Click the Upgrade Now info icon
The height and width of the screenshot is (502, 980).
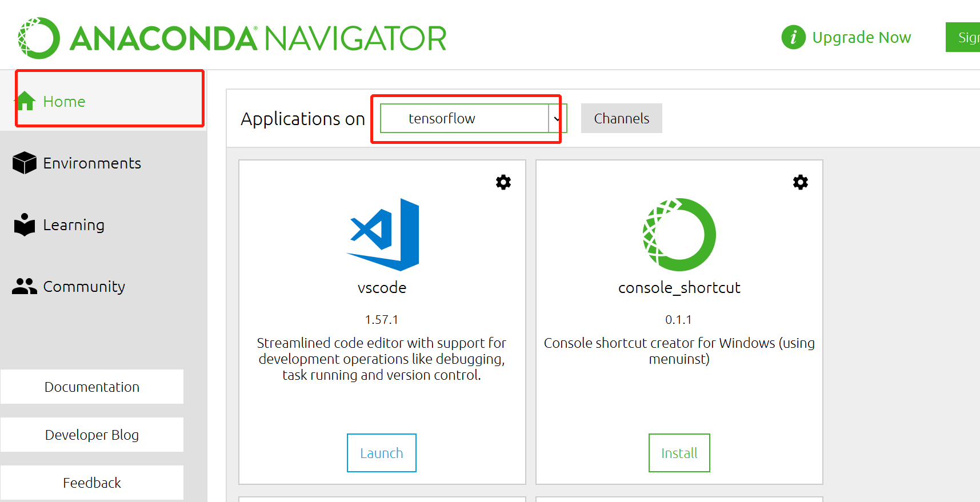click(x=793, y=38)
